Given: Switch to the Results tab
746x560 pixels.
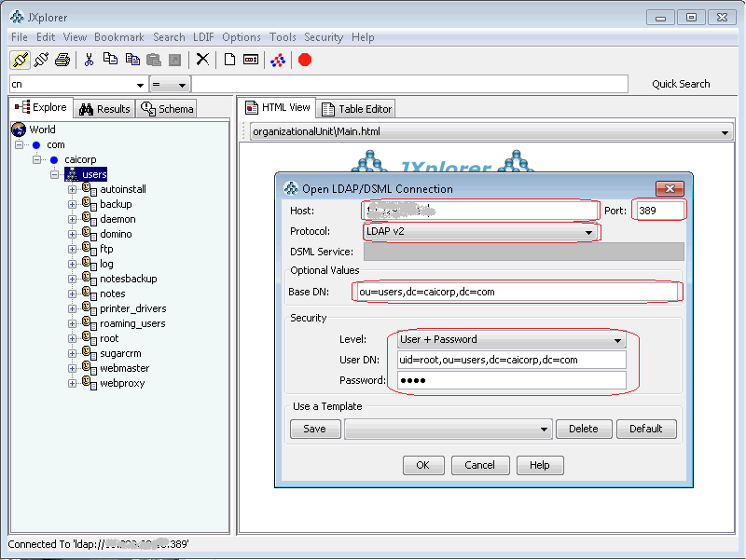Looking at the screenshot, I should click(x=104, y=109).
